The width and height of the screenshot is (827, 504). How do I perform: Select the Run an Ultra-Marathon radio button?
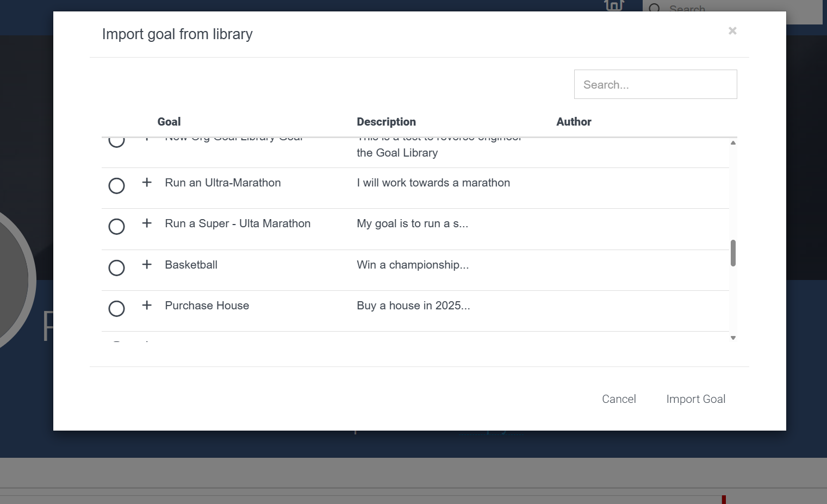[x=116, y=186]
